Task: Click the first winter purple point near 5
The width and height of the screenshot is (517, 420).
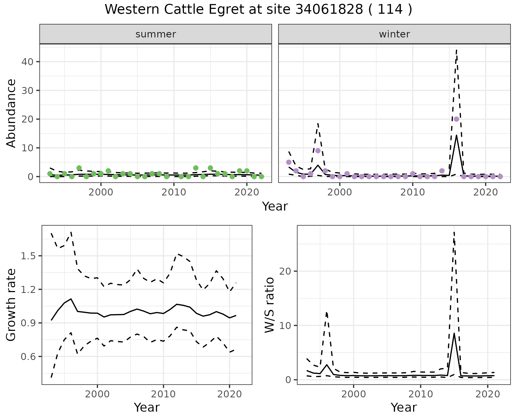Action: [x=289, y=162]
